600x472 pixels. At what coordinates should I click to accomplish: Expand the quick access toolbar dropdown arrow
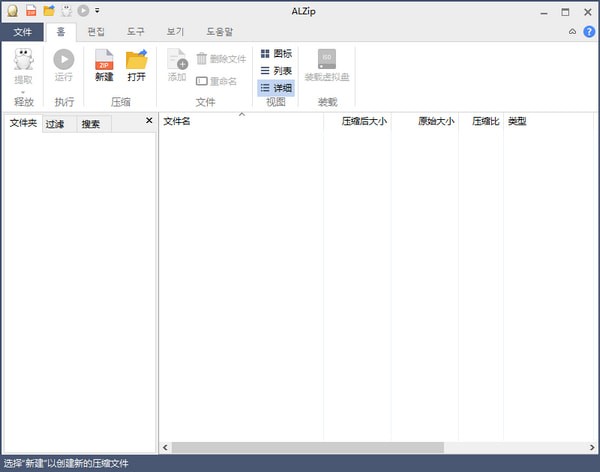(x=97, y=11)
